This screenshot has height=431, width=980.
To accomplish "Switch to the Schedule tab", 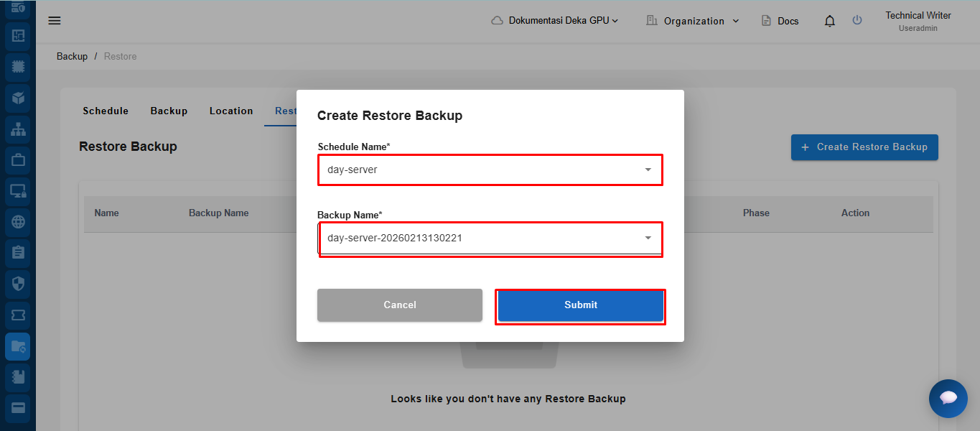I will [x=106, y=111].
